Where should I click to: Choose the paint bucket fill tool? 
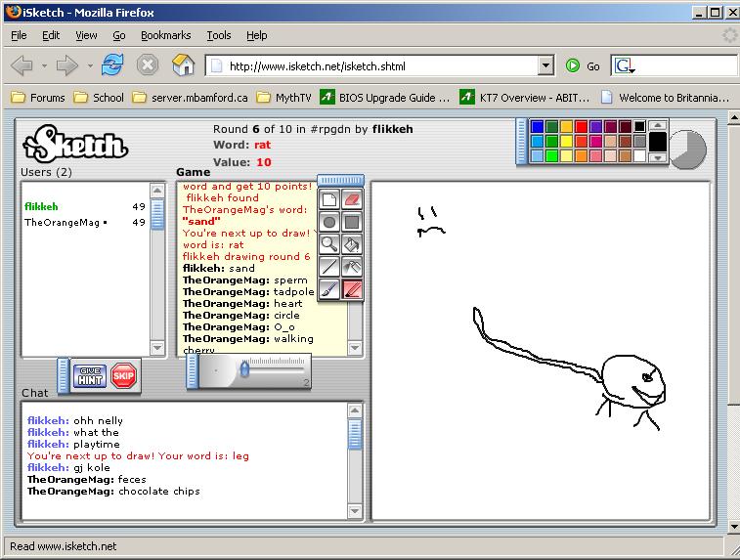[352, 244]
